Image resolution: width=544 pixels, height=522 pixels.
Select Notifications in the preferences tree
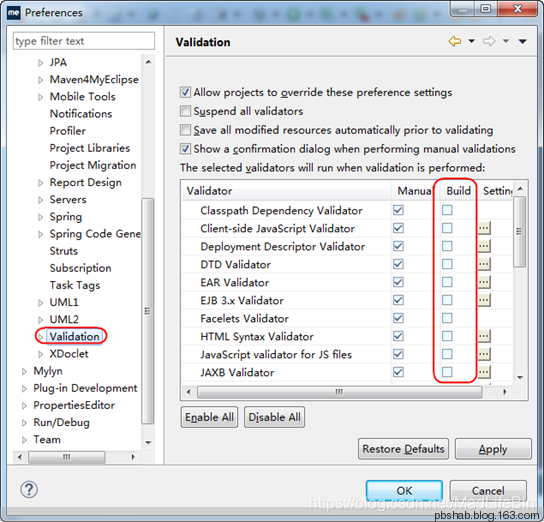81,114
